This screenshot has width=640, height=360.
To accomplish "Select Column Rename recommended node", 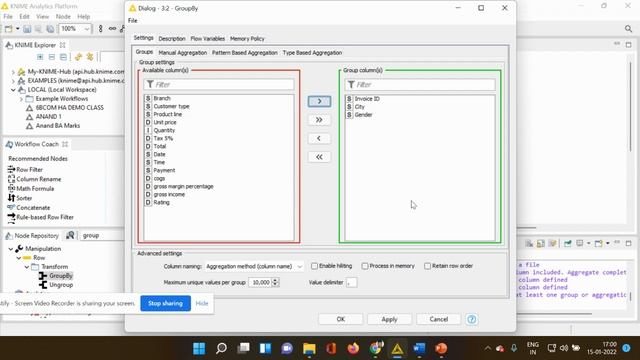I will 38,179.
